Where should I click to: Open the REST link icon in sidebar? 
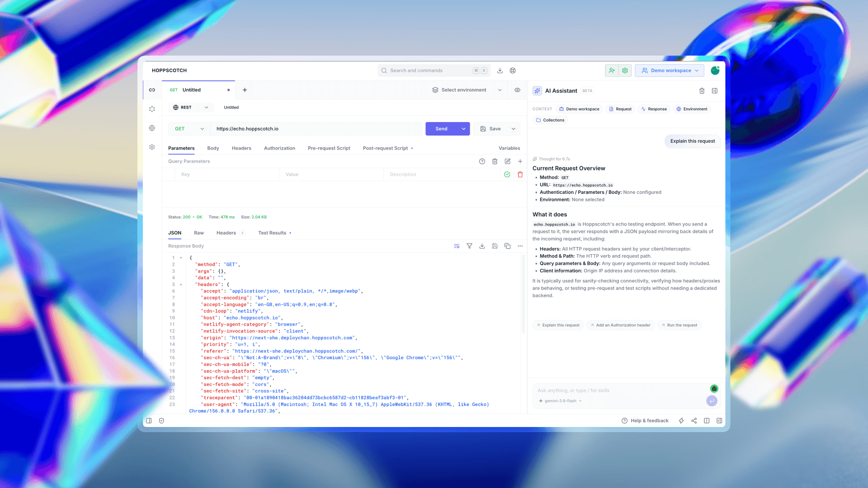click(152, 90)
